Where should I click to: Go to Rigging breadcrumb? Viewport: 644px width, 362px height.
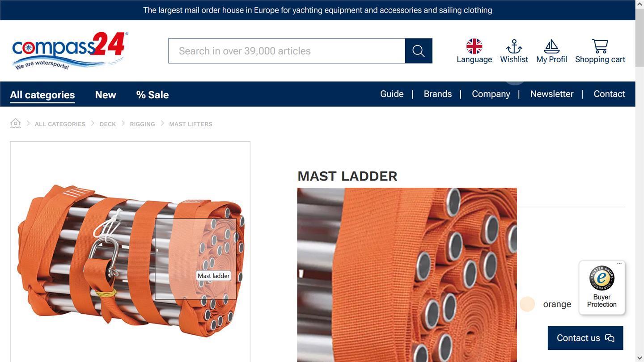tap(142, 124)
